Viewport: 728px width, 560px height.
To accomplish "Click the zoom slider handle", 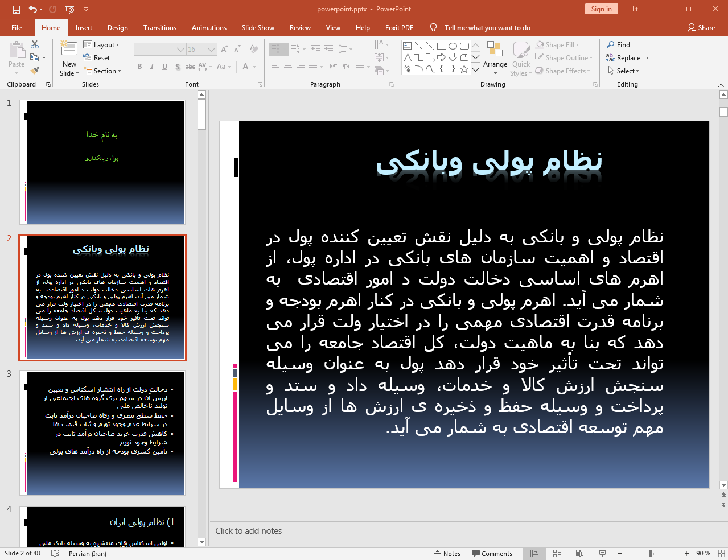I will tap(651, 554).
